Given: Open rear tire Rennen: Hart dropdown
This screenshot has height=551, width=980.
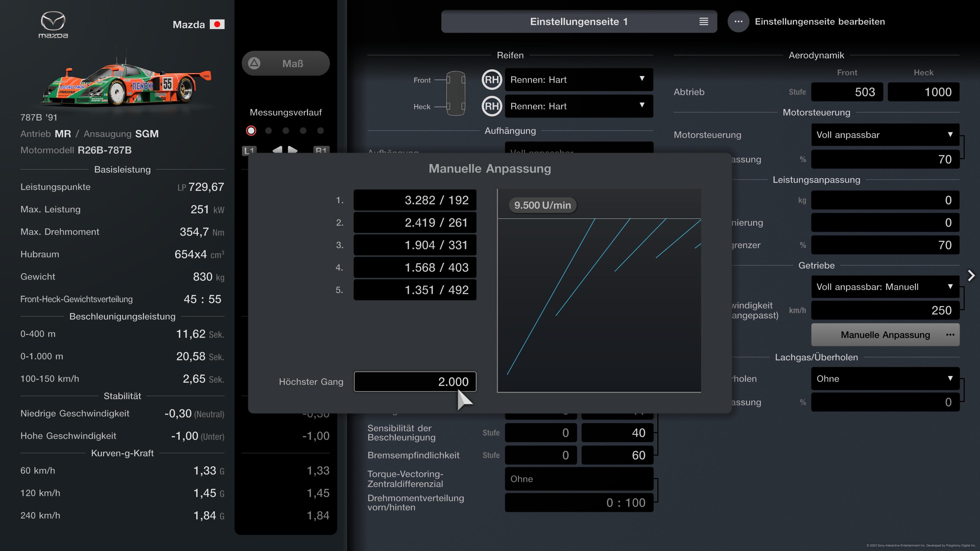Looking at the screenshot, I should click(x=579, y=106).
